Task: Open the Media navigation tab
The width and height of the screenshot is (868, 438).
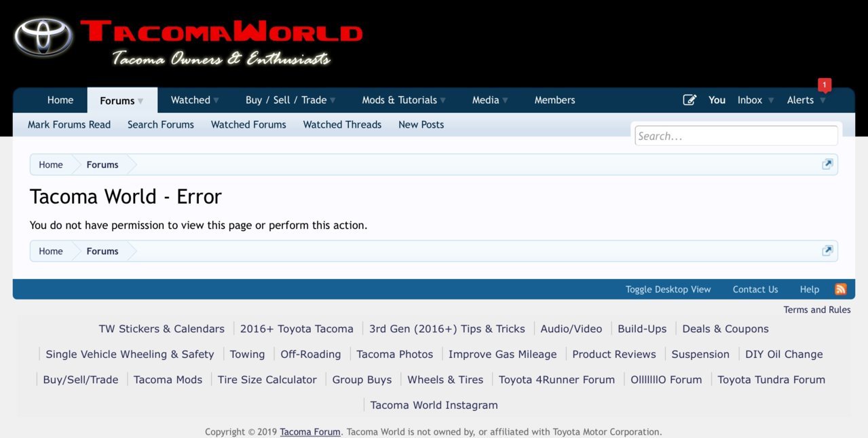Action: pyautogui.click(x=485, y=100)
